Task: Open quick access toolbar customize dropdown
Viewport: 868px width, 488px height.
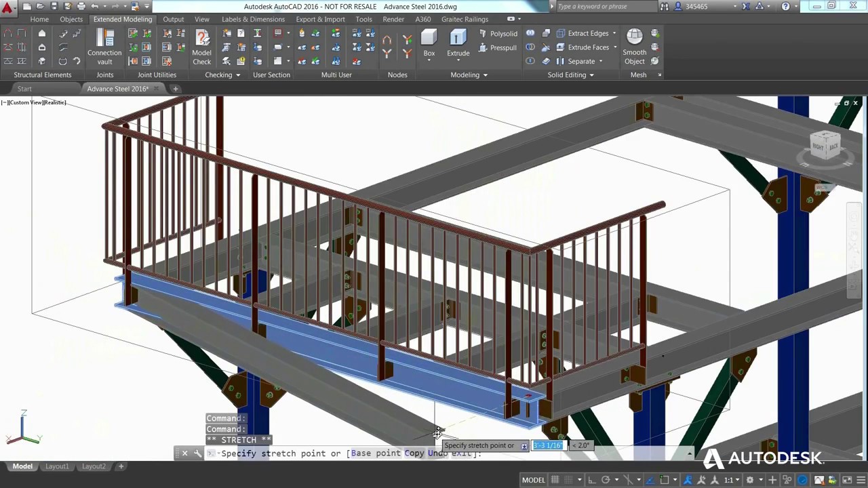Action: tap(146, 6)
